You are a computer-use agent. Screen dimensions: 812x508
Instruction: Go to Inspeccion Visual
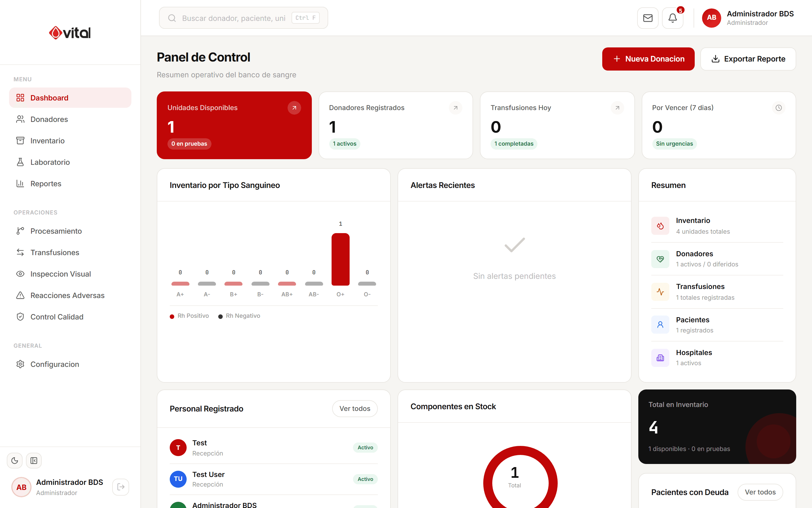[70, 274]
